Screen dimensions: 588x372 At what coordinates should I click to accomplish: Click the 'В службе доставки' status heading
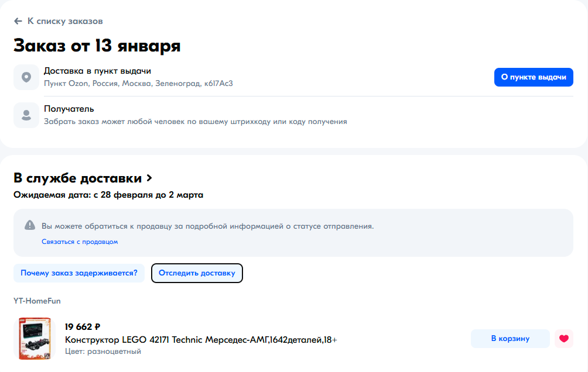click(x=78, y=178)
